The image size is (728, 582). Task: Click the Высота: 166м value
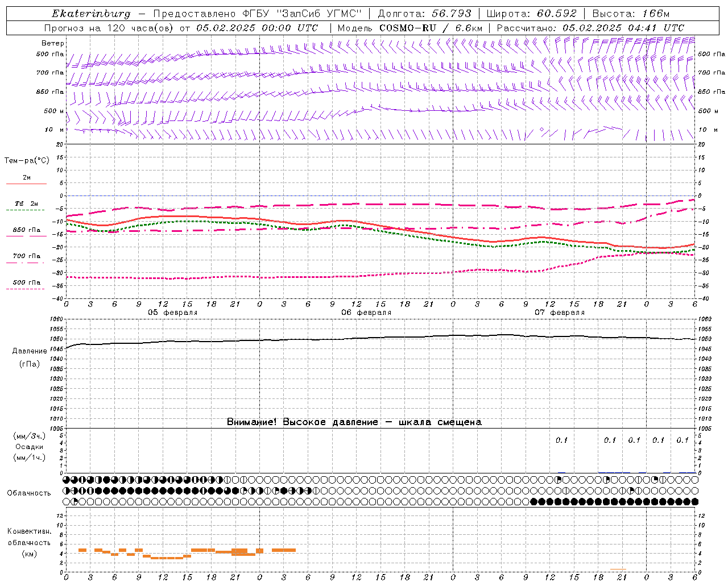tap(631, 14)
